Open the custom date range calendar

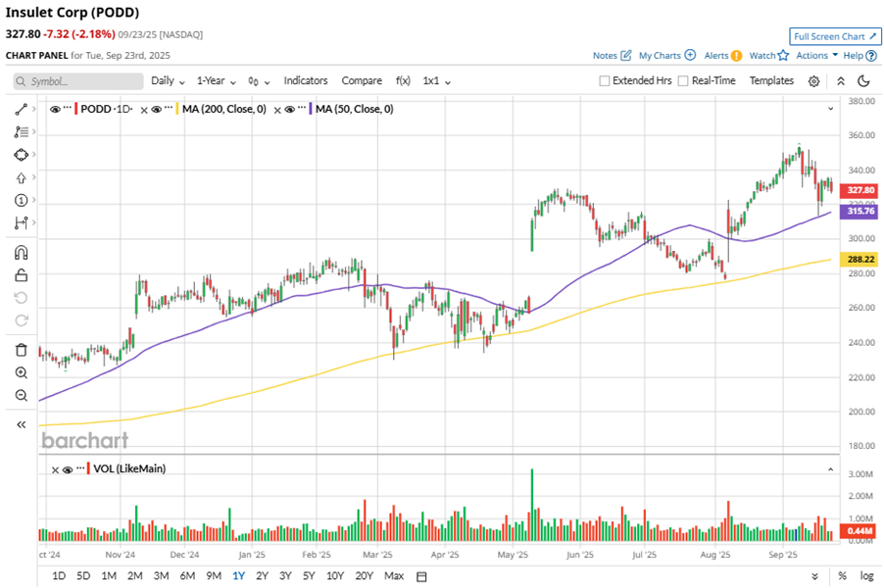click(x=421, y=576)
